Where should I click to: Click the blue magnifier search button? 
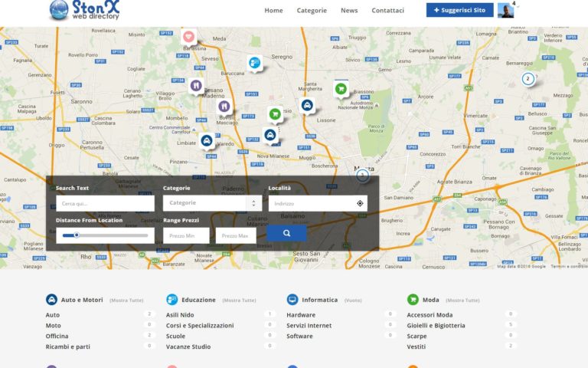(x=286, y=233)
